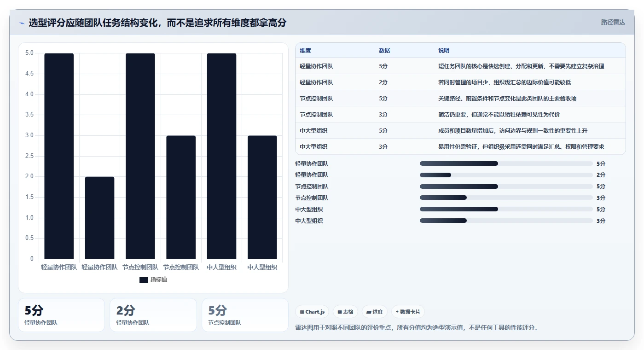Select the description starting 若同时管理的项目少

point(505,82)
